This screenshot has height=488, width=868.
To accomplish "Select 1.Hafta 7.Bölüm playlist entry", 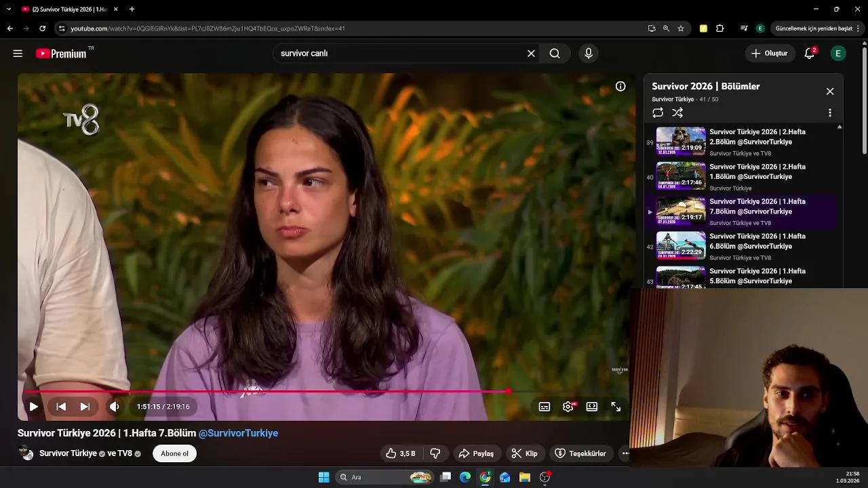I will coord(742,211).
